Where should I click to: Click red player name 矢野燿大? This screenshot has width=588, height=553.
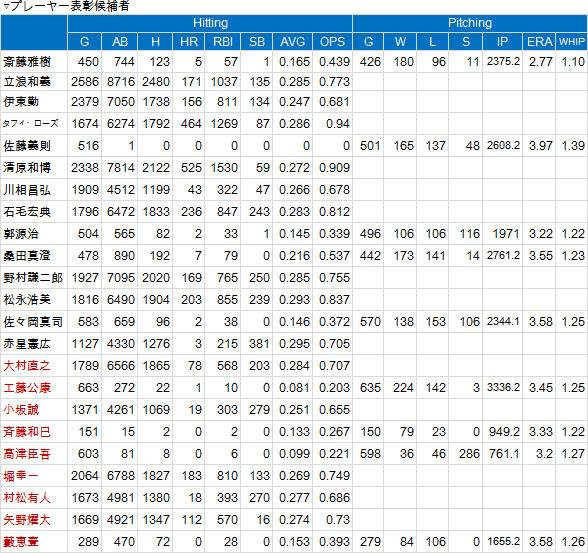point(27,520)
